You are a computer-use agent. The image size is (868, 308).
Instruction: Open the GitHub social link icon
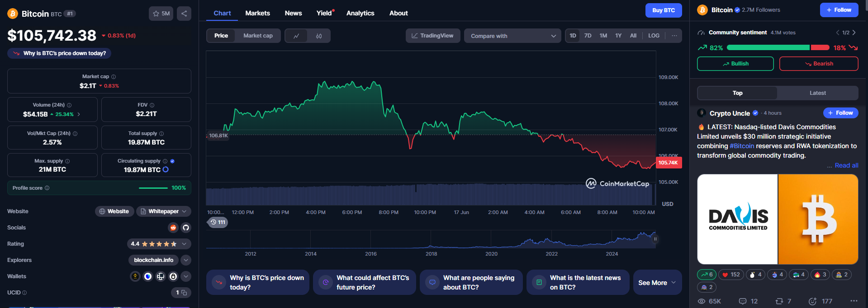pos(186,228)
